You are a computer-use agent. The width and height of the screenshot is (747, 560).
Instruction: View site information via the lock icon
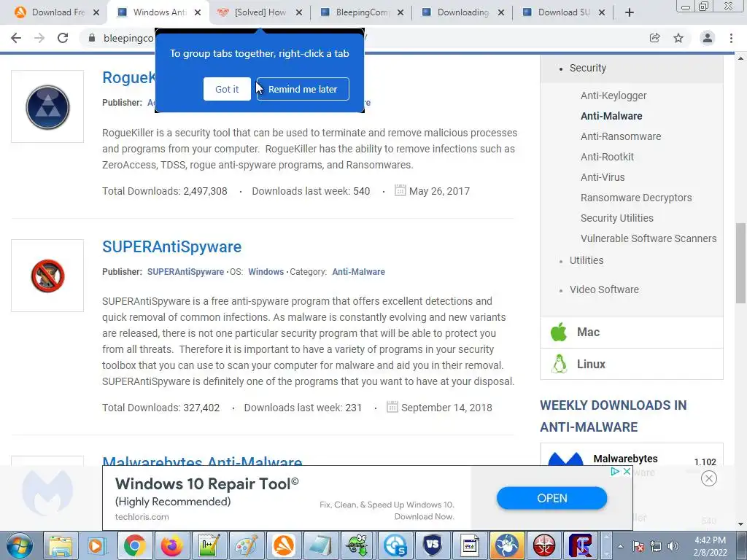tap(91, 38)
